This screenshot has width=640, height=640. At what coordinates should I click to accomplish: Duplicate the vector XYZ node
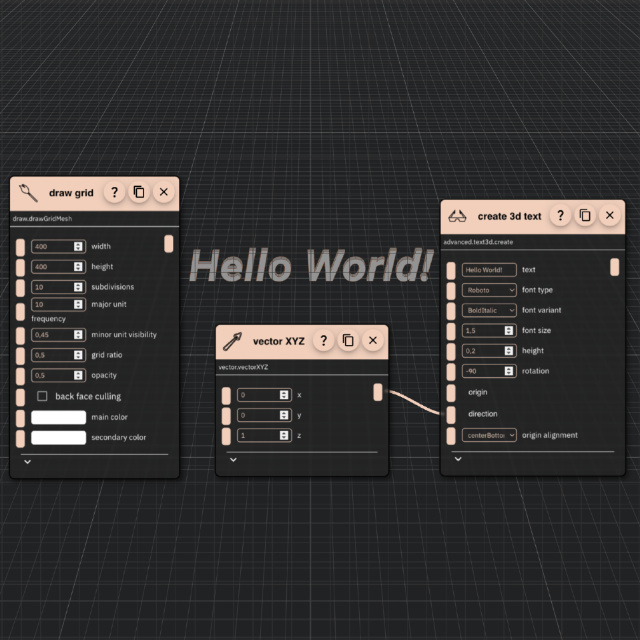click(x=348, y=340)
